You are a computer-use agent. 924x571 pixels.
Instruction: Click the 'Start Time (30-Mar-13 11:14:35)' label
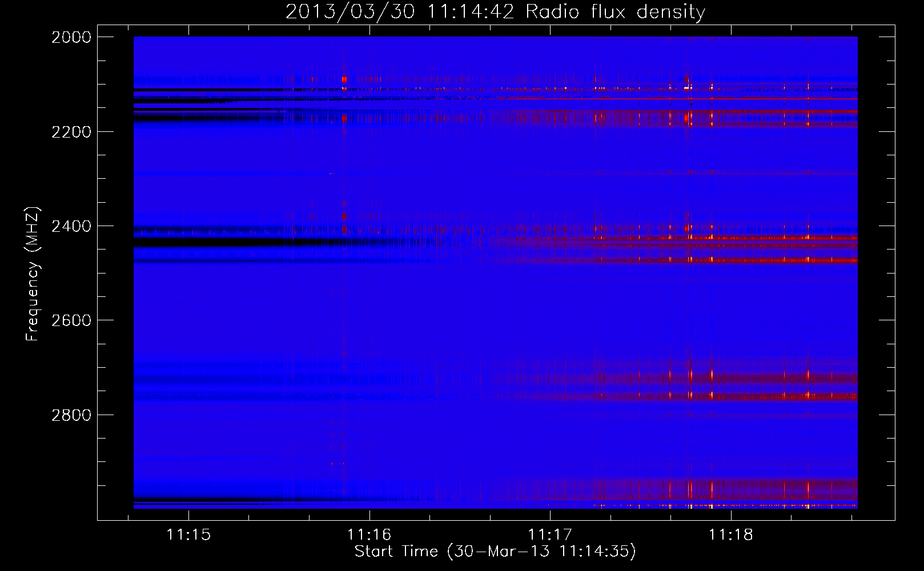pyautogui.click(x=495, y=551)
